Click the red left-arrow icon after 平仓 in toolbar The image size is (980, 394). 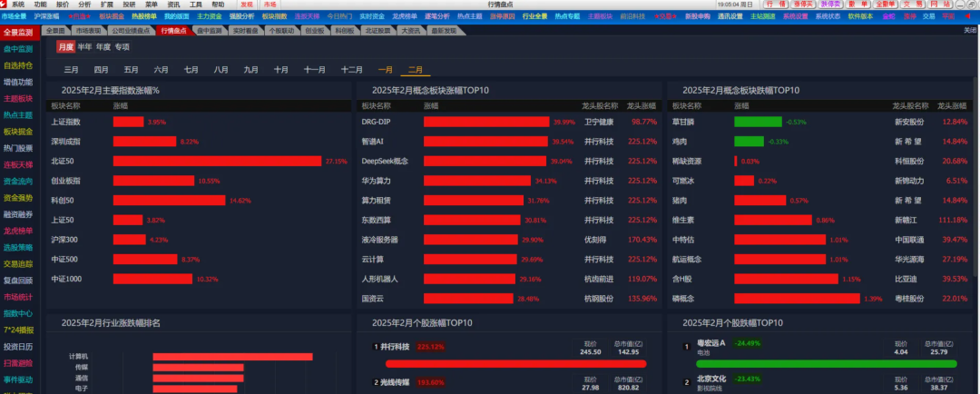969,16
